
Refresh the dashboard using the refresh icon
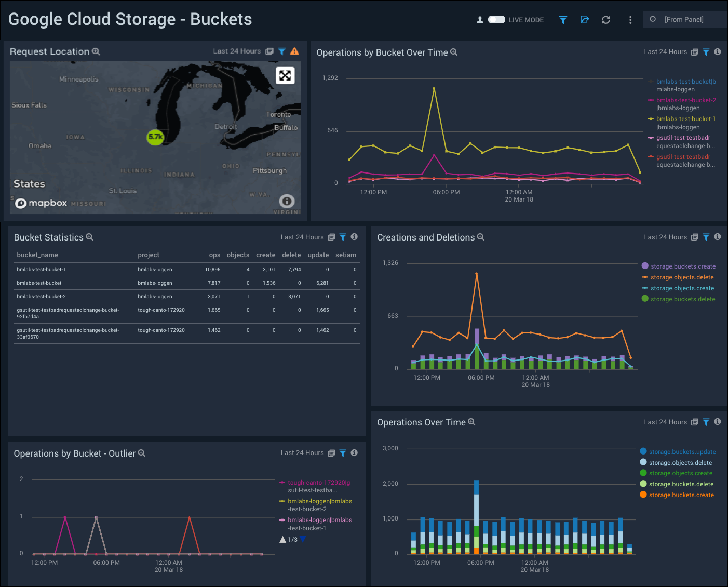tap(605, 19)
